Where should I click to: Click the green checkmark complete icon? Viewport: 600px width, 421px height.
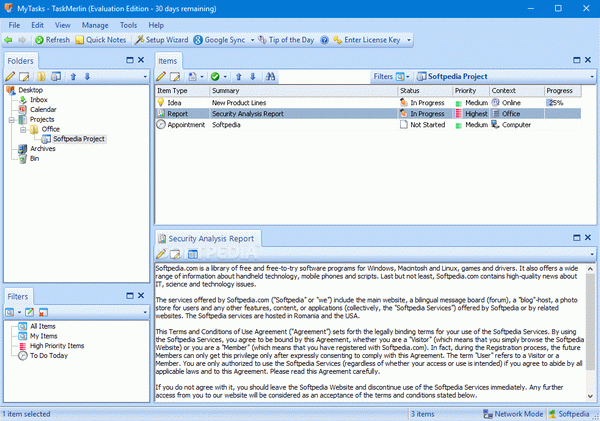pyautogui.click(x=215, y=77)
